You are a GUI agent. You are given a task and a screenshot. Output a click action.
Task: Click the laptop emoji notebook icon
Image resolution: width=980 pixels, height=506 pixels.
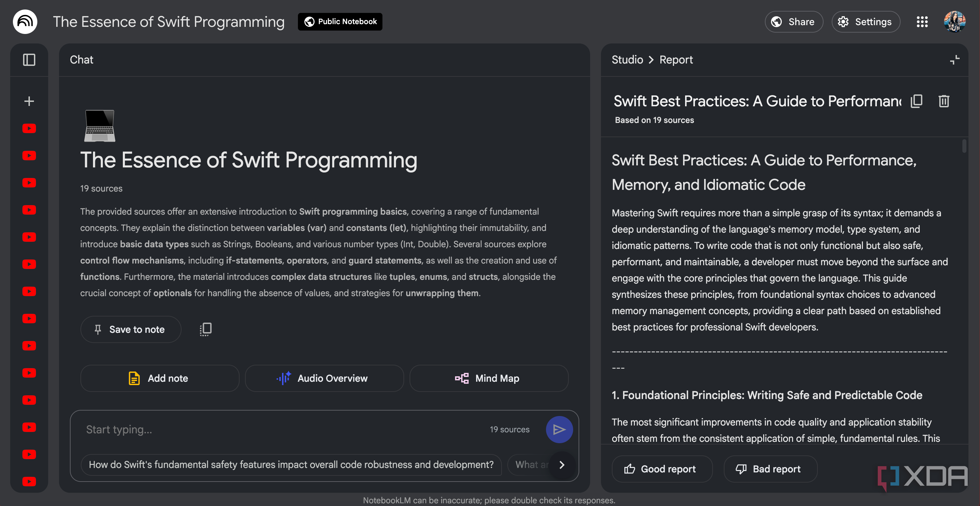pyautogui.click(x=100, y=126)
